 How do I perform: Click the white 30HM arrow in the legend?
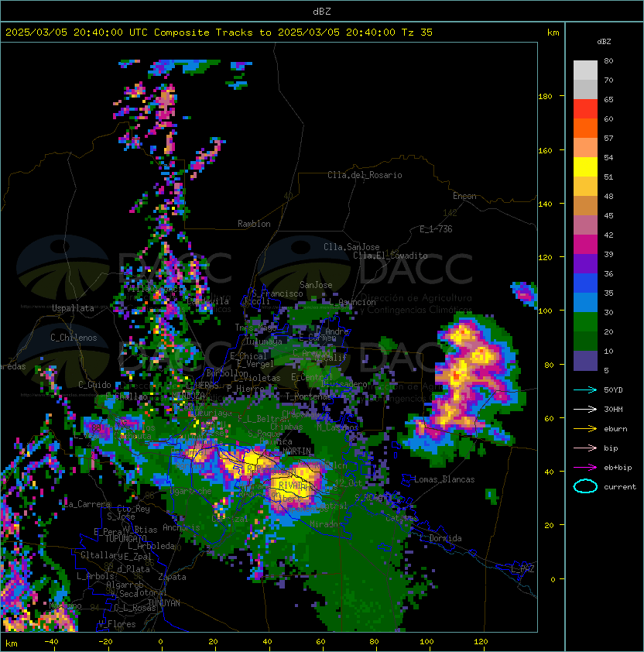coord(585,410)
